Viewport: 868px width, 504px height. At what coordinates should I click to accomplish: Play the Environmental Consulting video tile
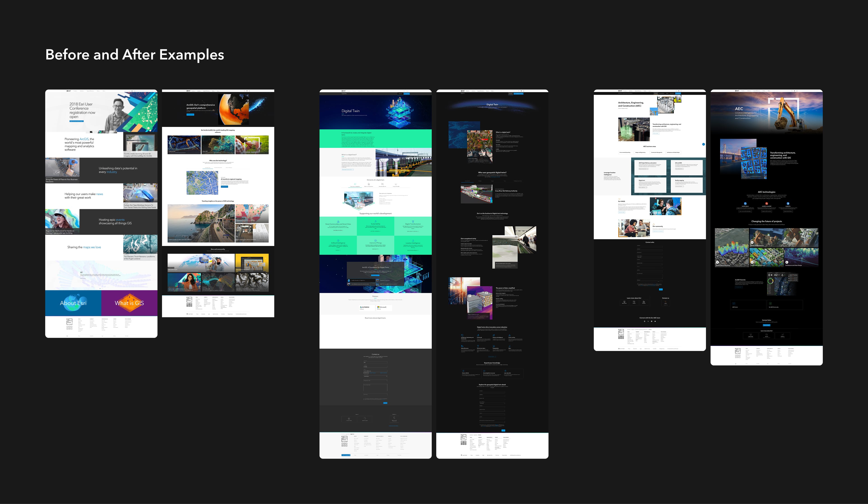717,262
